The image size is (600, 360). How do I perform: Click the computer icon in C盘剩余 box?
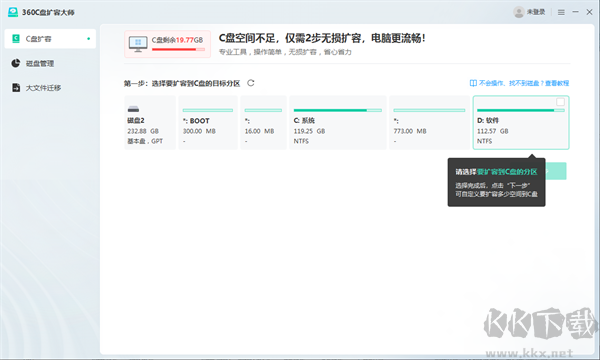pos(138,44)
